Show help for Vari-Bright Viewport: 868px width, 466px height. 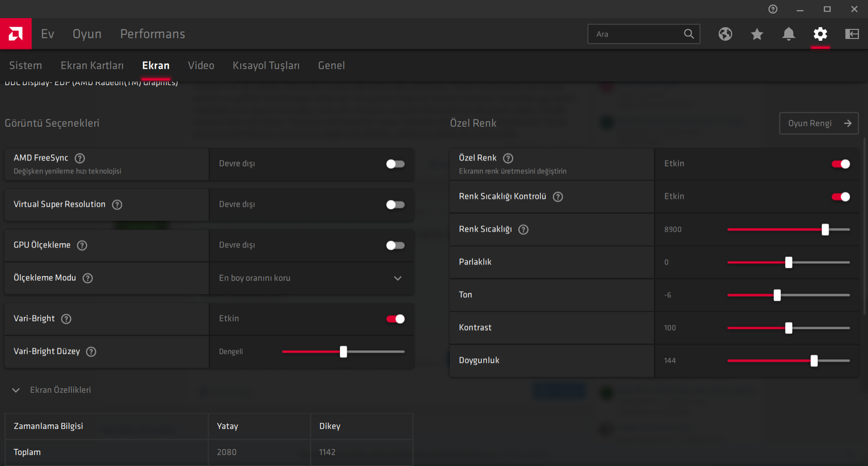tap(66, 319)
